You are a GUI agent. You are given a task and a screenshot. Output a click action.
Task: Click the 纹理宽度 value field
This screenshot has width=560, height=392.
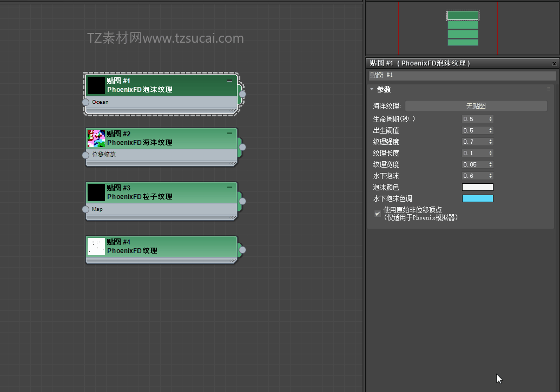pos(475,164)
